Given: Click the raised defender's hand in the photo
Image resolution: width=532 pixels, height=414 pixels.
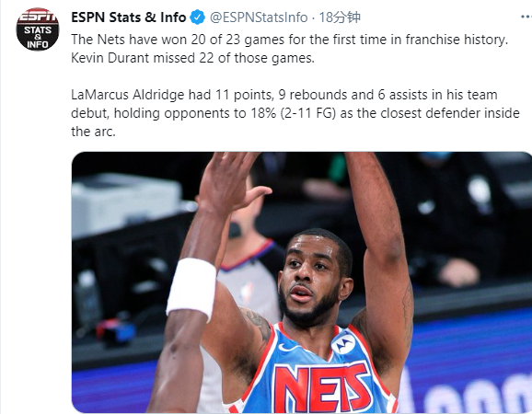Looking at the screenshot, I should (231, 181).
